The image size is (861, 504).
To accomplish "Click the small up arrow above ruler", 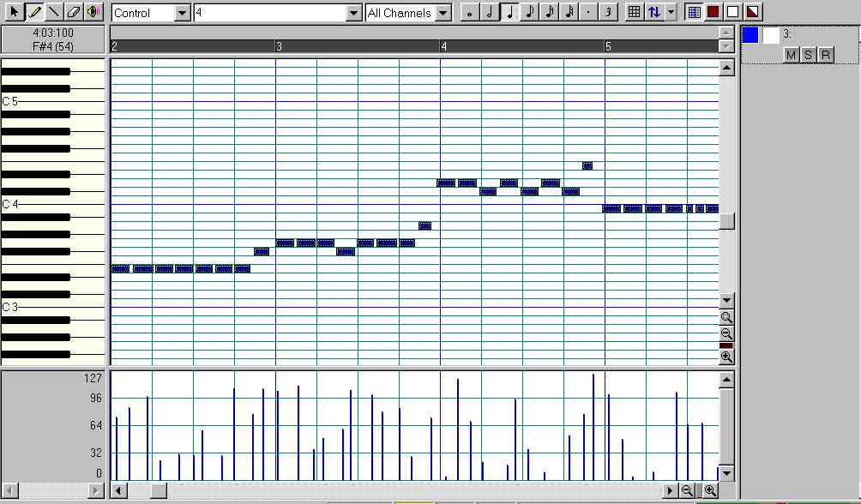I will [726, 33].
